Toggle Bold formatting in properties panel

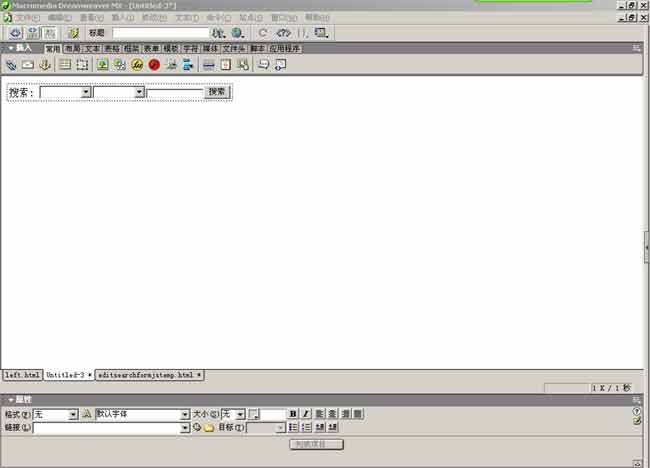pos(293,414)
